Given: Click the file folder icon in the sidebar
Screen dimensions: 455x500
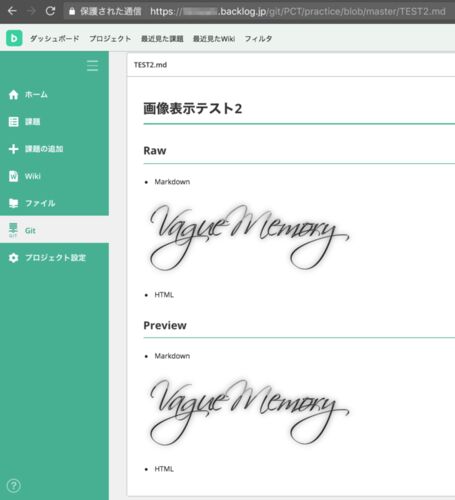Looking at the screenshot, I should 13,203.
